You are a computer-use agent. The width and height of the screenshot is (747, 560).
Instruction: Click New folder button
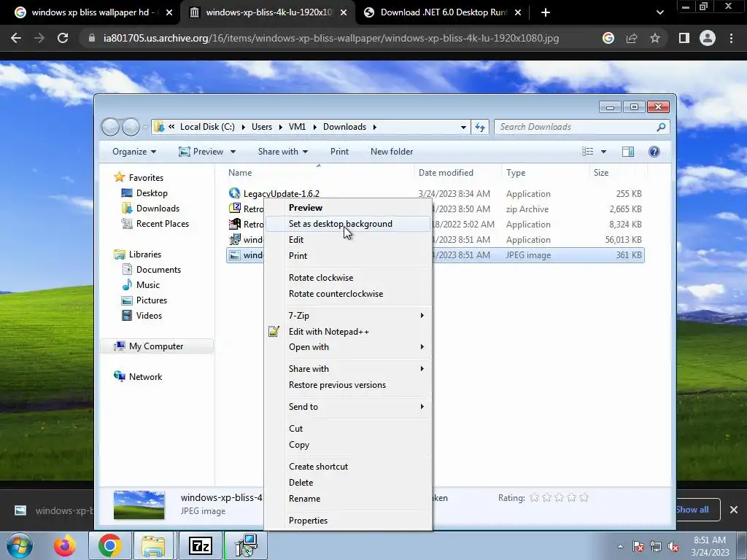pyautogui.click(x=392, y=152)
